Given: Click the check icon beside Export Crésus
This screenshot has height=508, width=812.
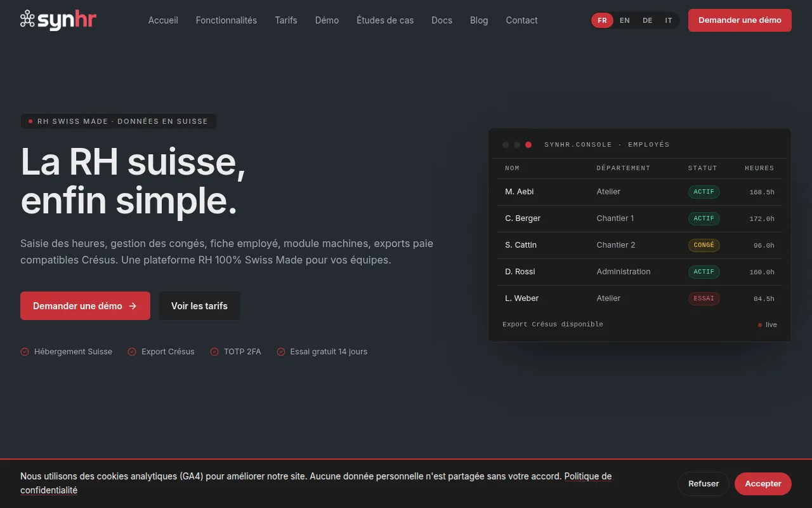Looking at the screenshot, I should pos(132,352).
